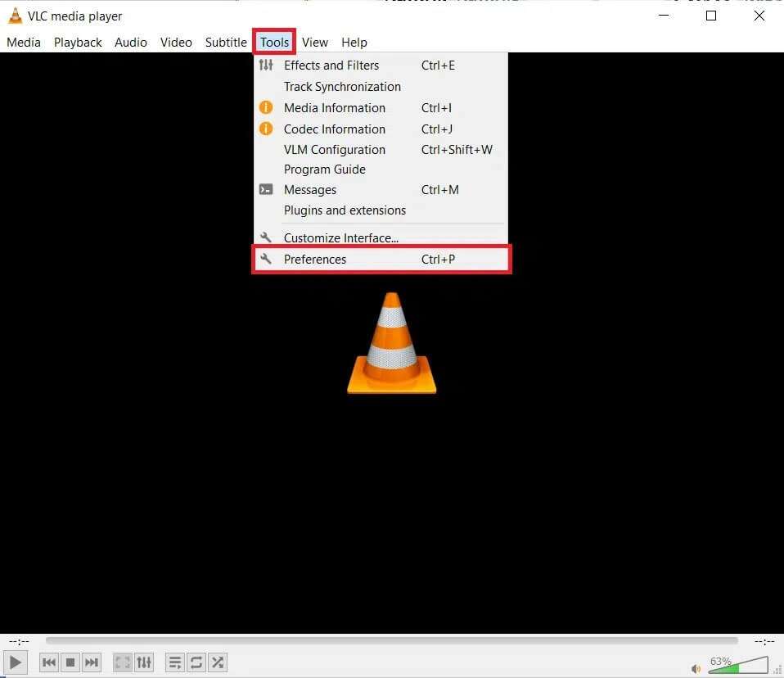Toggle loop repeat mode
The height and width of the screenshot is (678, 784).
[196, 662]
